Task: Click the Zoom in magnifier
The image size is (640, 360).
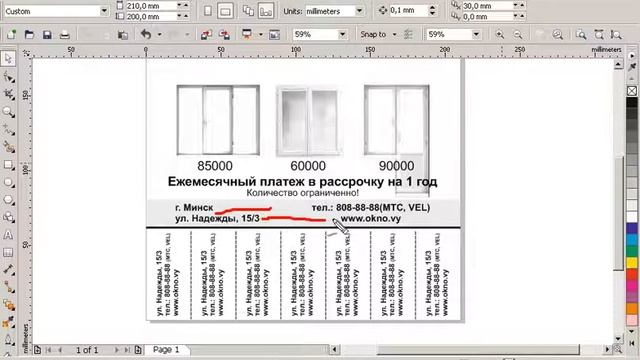Action: pos(500,35)
